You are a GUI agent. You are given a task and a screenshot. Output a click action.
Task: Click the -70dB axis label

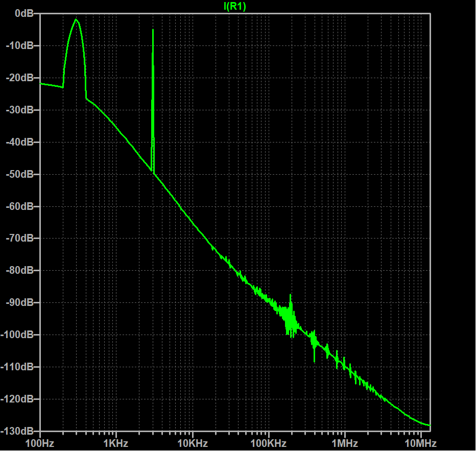point(20,238)
